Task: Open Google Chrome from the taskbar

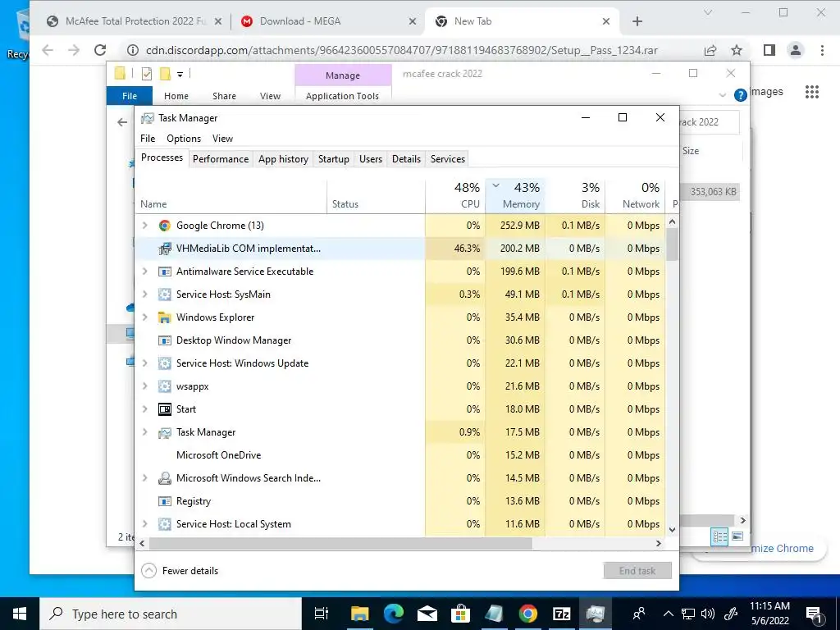Action: click(x=527, y=614)
